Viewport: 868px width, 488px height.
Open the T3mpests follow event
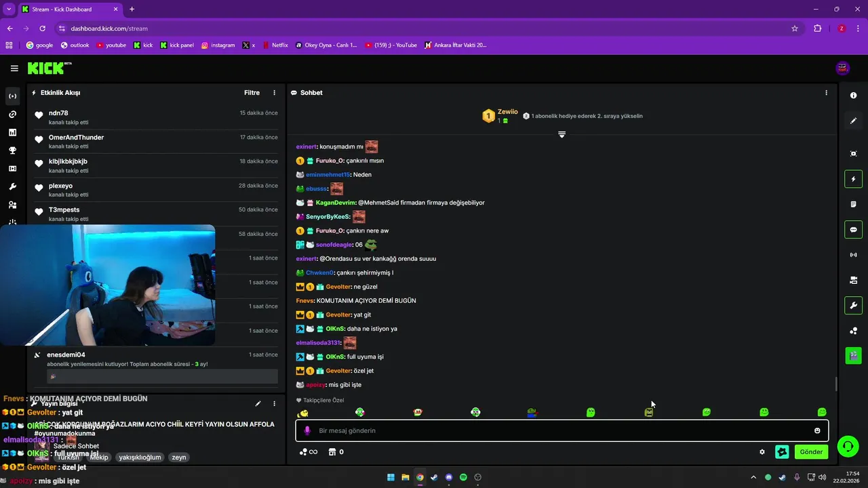point(156,214)
